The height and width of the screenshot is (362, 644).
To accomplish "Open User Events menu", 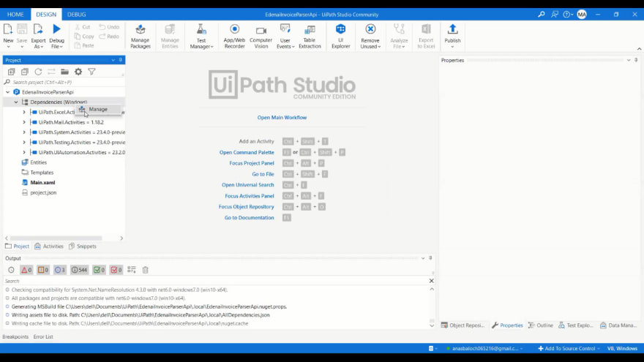I will pos(285,36).
